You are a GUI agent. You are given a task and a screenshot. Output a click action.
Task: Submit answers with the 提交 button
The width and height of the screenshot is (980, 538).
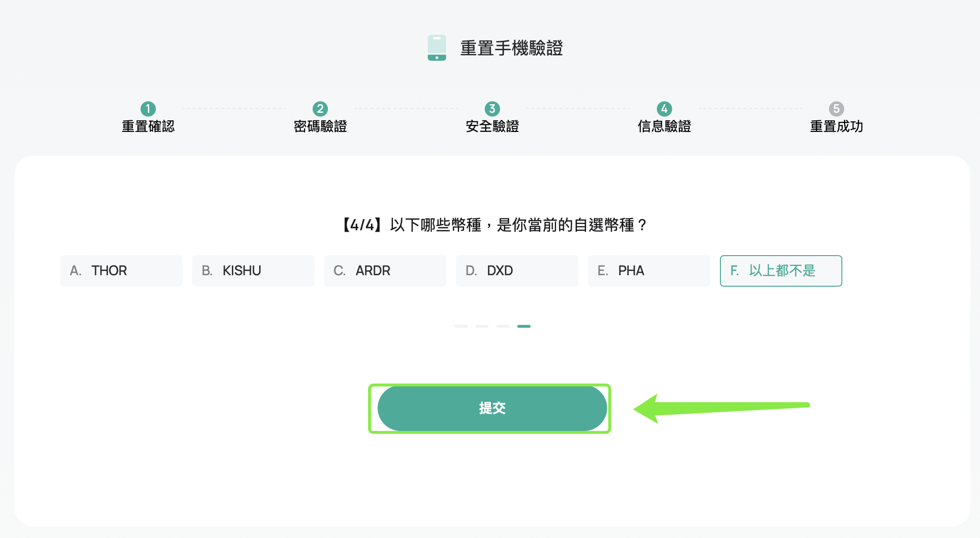click(x=492, y=409)
